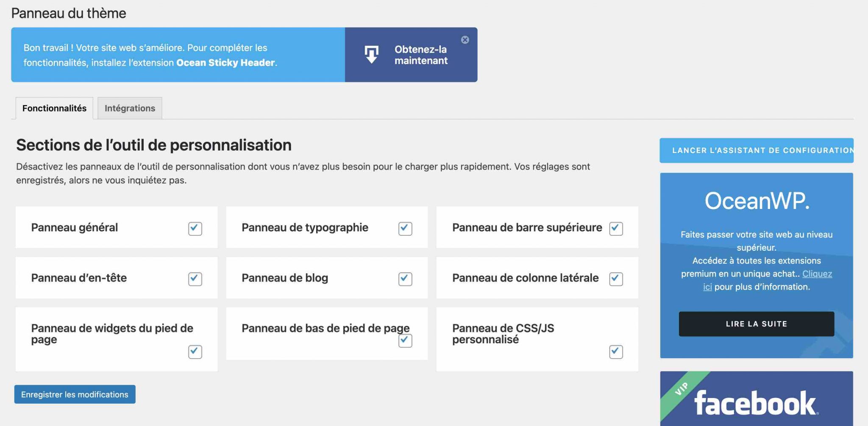Dismiss the Ocean Sticky Header notice
Screen dimensions: 868x426
pos(465,39)
